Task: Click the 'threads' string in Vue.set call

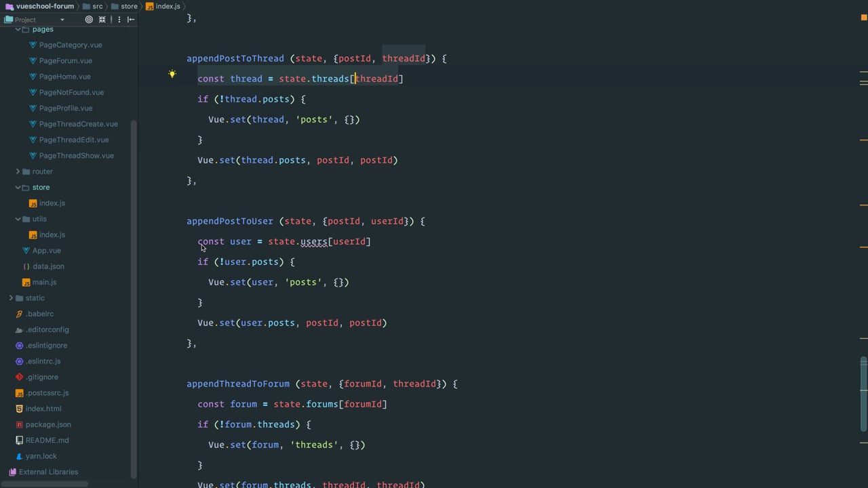Action: click(314, 445)
